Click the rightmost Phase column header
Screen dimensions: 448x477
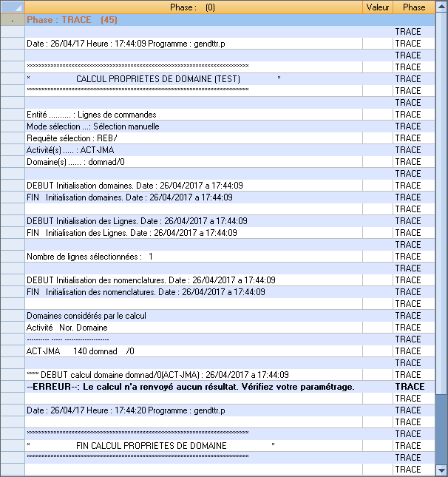pos(413,7)
